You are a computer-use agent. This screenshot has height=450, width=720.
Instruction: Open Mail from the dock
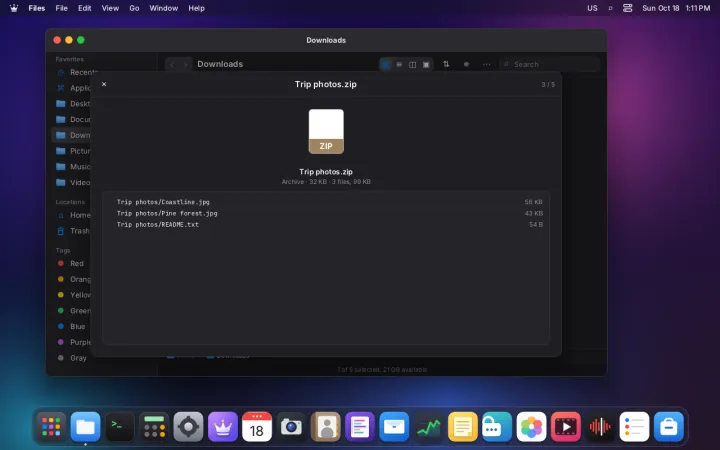point(394,427)
